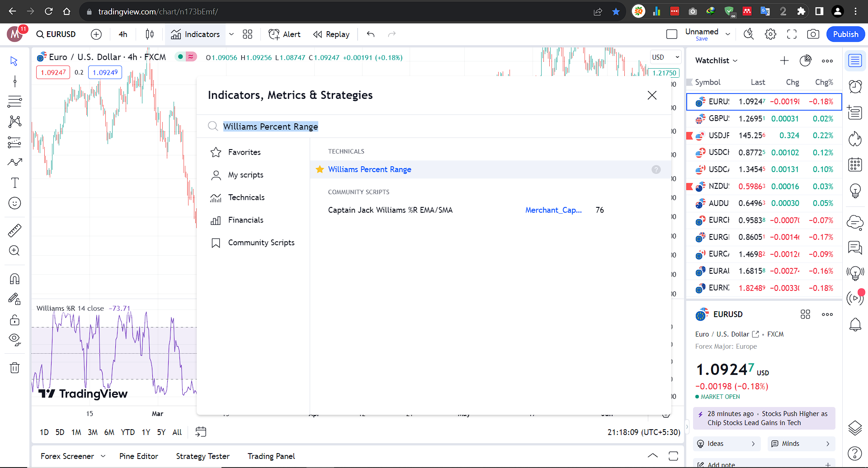Image resolution: width=868 pixels, height=468 pixels.
Task: Open advanced view pie icon in watchlist
Action: click(x=806, y=61)
